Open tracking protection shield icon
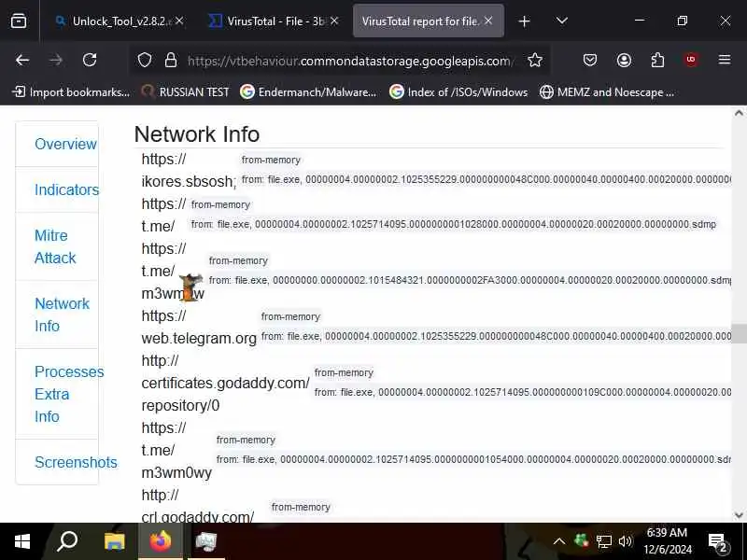 click(x=145, y=60)
